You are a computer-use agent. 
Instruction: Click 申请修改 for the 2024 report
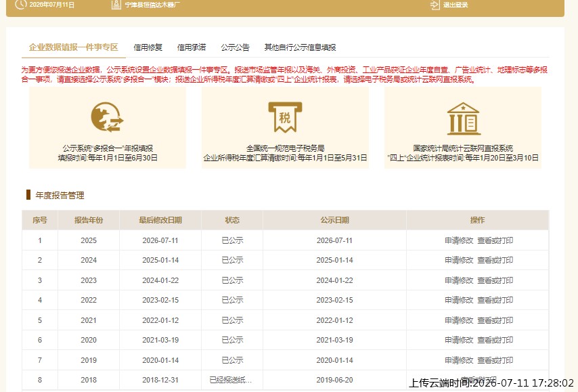point(459,260)
